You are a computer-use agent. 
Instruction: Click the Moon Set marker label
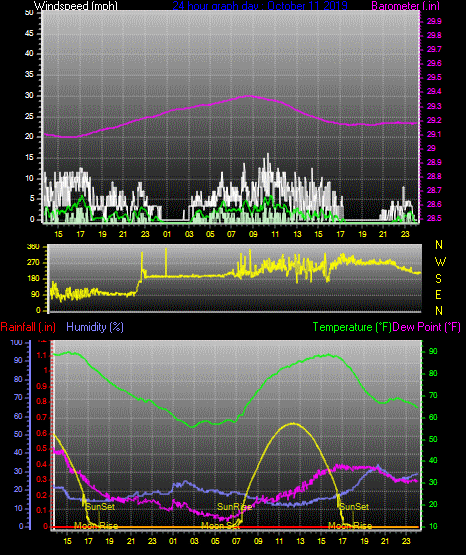221,526
